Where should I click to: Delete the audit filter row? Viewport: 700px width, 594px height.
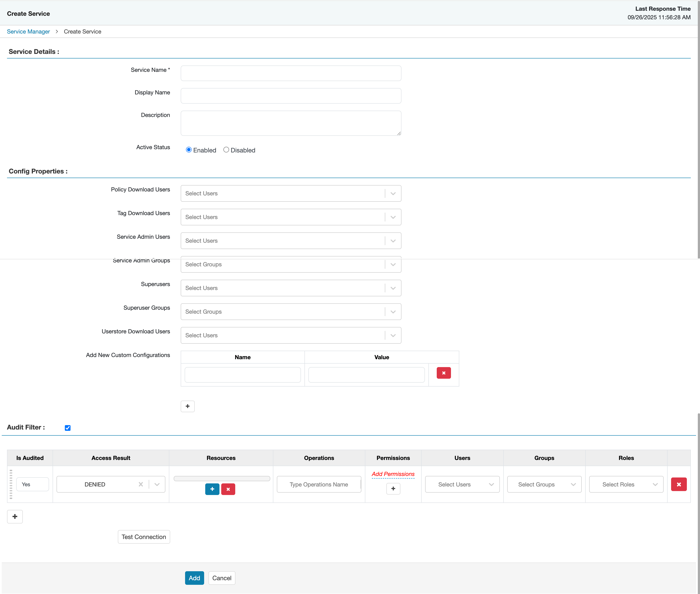coord(679,484)
